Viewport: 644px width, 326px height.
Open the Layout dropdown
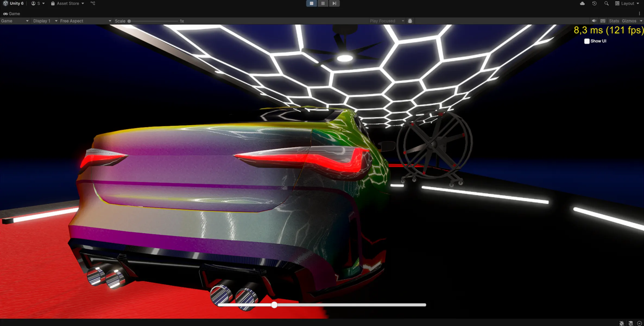pos(627,3)
